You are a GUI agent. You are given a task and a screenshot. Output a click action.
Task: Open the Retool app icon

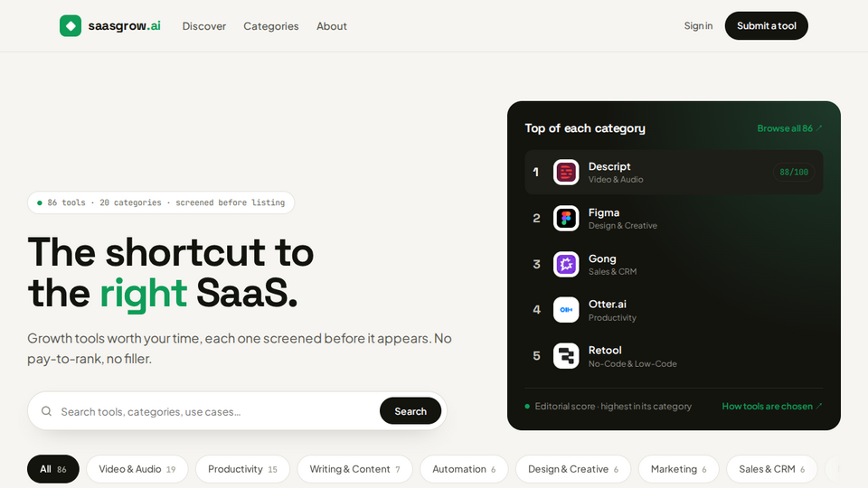point(566,356)
